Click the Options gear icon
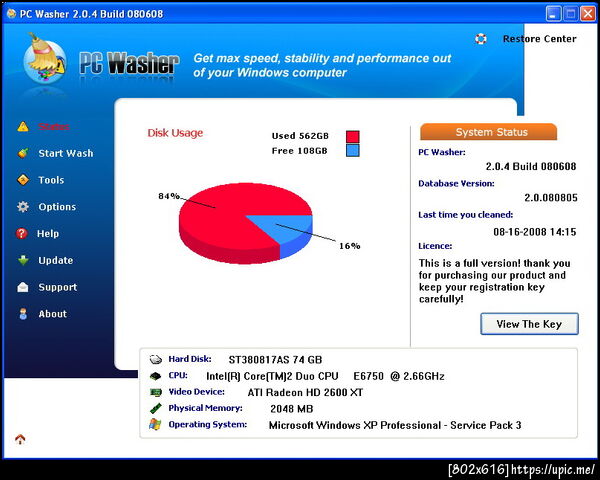The height and width of the screenshot is (480, 600). tap(23, 207)
